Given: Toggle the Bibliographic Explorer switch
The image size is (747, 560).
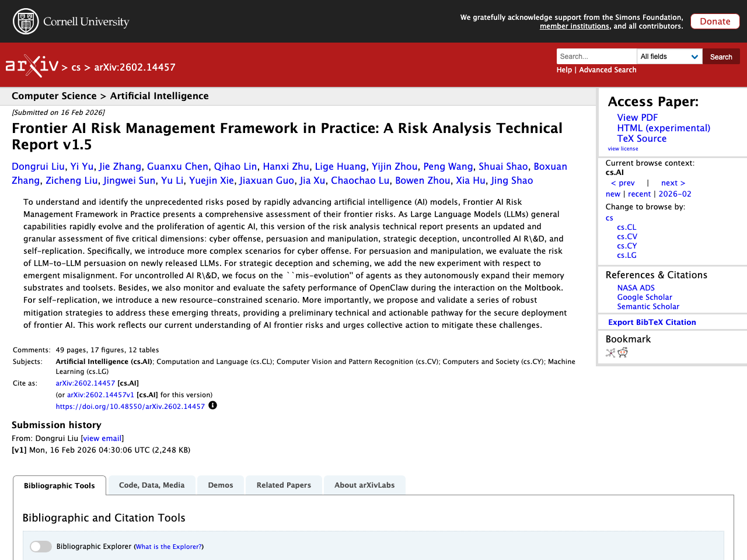Looking at the screenshot, I should (x=40, y=546).
